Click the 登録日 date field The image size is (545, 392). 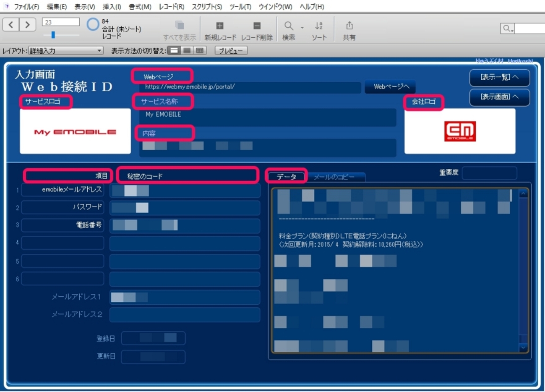pyautogui.click(x=153, y=338)
